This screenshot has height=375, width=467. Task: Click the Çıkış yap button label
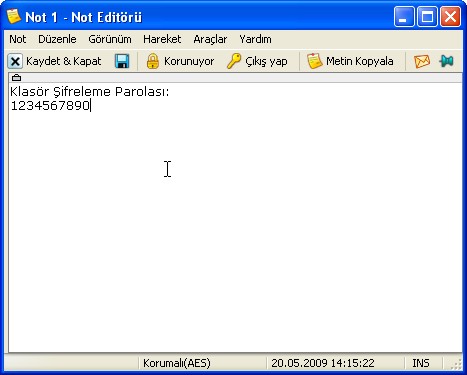pos(266,61)
